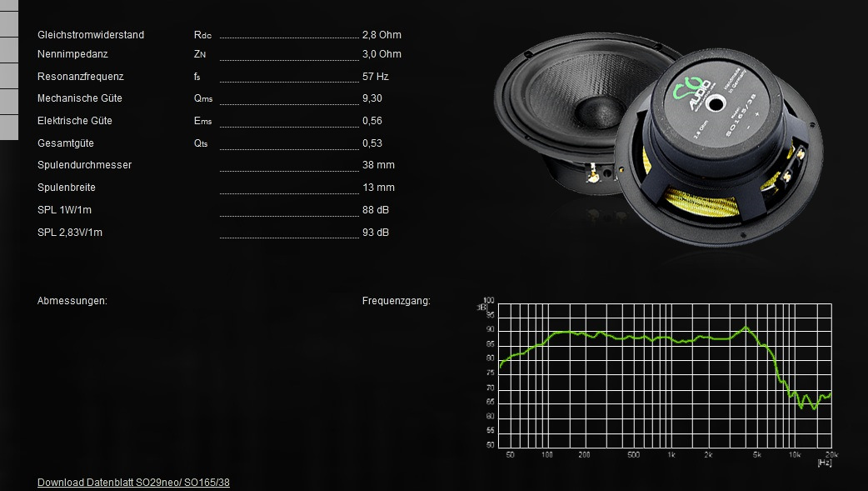Image resolution: width=868 pixels, height=491 pixels.
Task: Click the Frequenzgang heading
Action: click(x=397, y=301)
